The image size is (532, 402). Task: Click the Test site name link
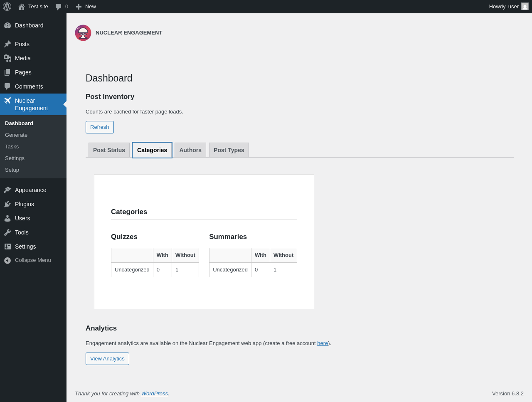pos(38,7)
